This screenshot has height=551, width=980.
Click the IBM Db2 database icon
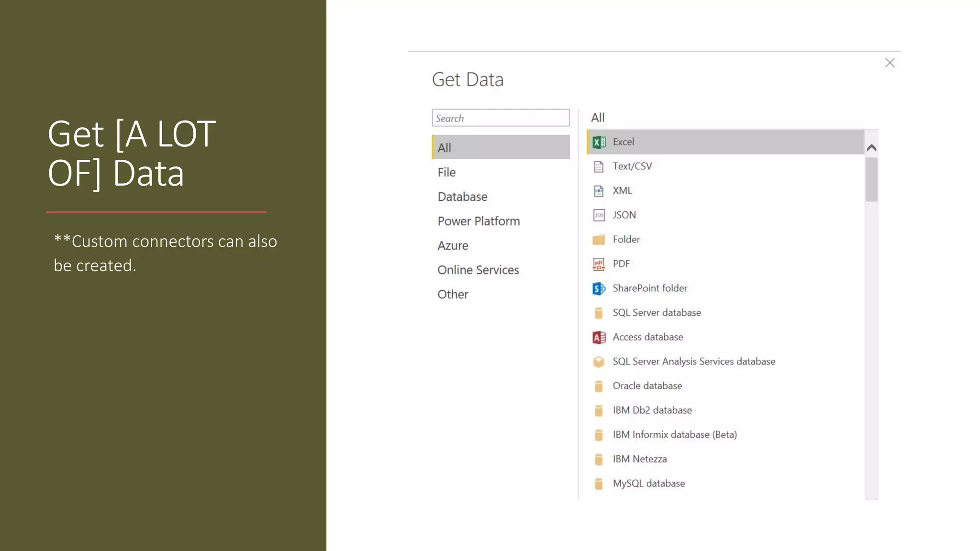(599, 410)
